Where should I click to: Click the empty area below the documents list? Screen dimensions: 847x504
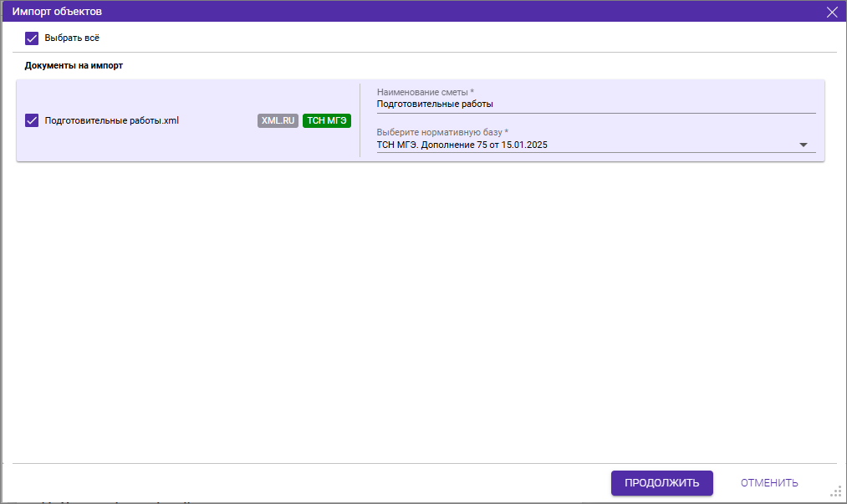(x=418, y=309)
